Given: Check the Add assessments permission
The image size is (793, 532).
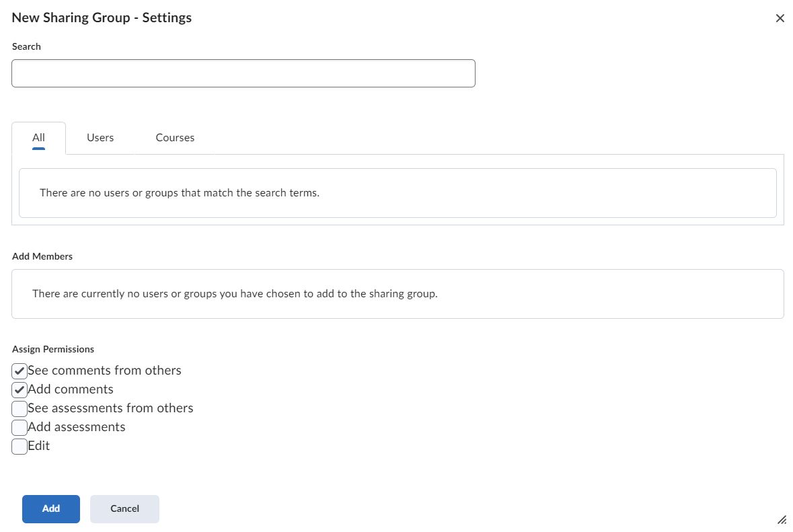Looking at the screenshot, I should [x=19, y=427].
